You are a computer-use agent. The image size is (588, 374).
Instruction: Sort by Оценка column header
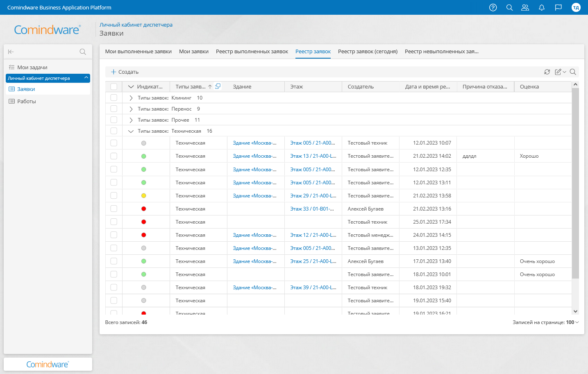[x=529, y=87]
